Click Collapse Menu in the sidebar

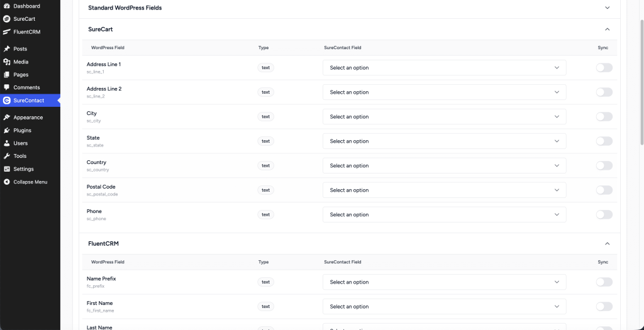(x=30, y=182)
